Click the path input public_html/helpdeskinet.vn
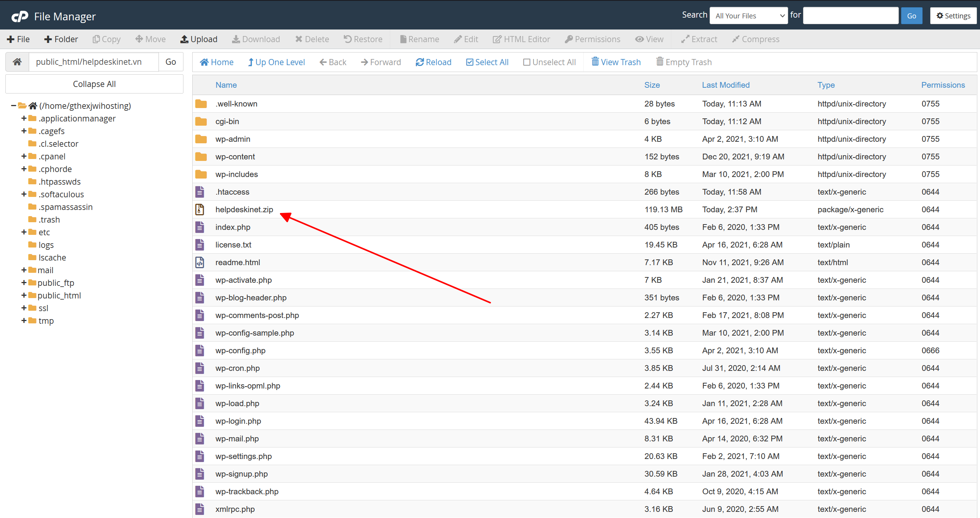Viewport: 980px width, 518px height. (x=94, y=62)
